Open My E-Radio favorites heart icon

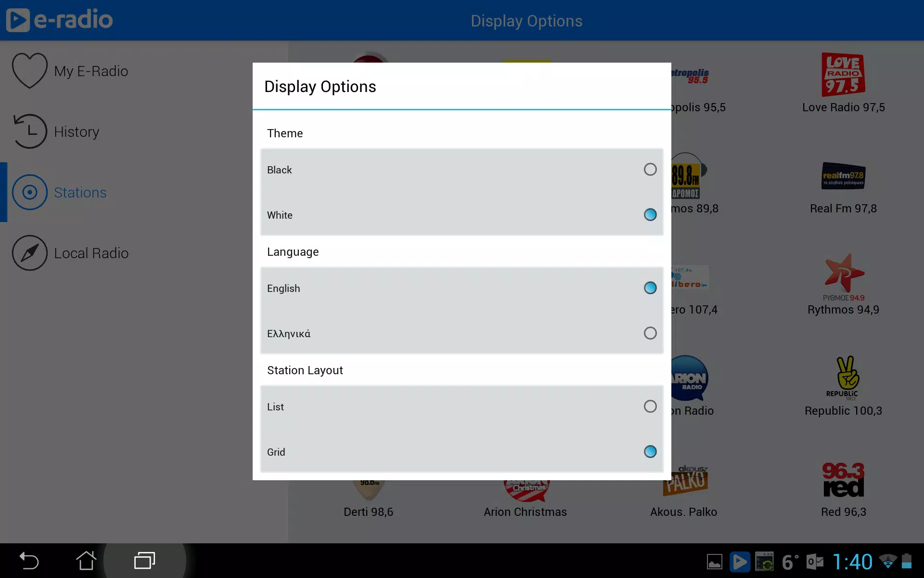[x=29, y=71]
